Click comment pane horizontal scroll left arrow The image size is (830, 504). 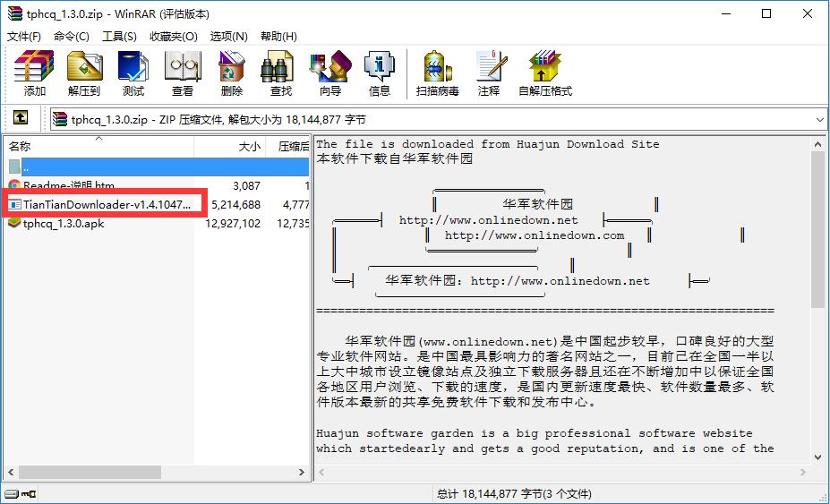[x=321, y=472]
